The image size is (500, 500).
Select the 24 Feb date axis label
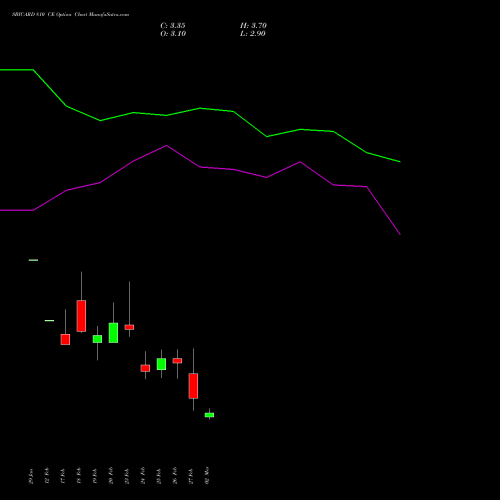click(143, 476)
